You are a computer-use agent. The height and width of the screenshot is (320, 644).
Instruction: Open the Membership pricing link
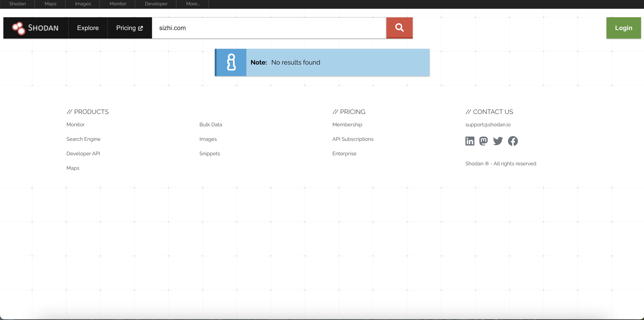click(x=347, y=124)
